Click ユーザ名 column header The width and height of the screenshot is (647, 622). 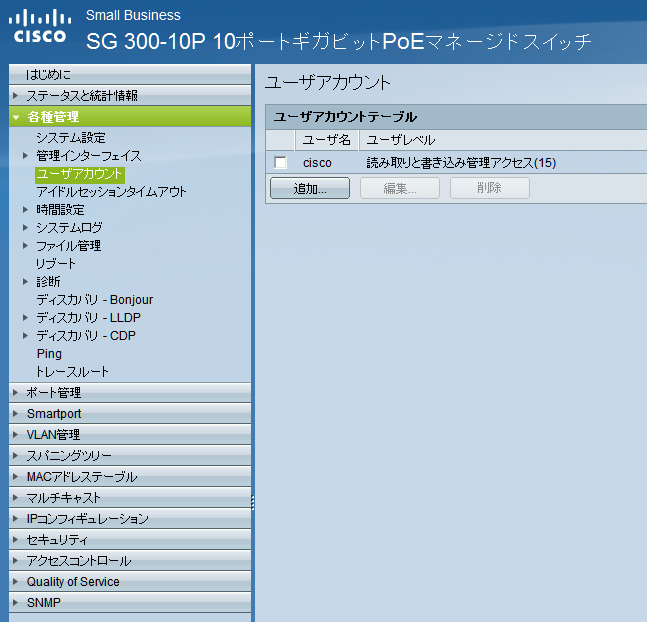[x=327, y=140]
